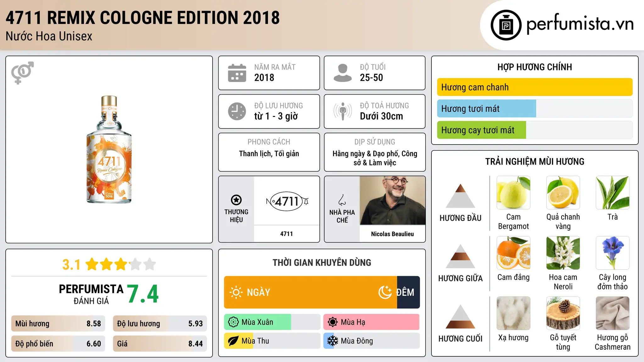The height and width of the screenshot is (362, 644).
Task: Click the 4711 brand name caption
Action: tap(286, 234)
